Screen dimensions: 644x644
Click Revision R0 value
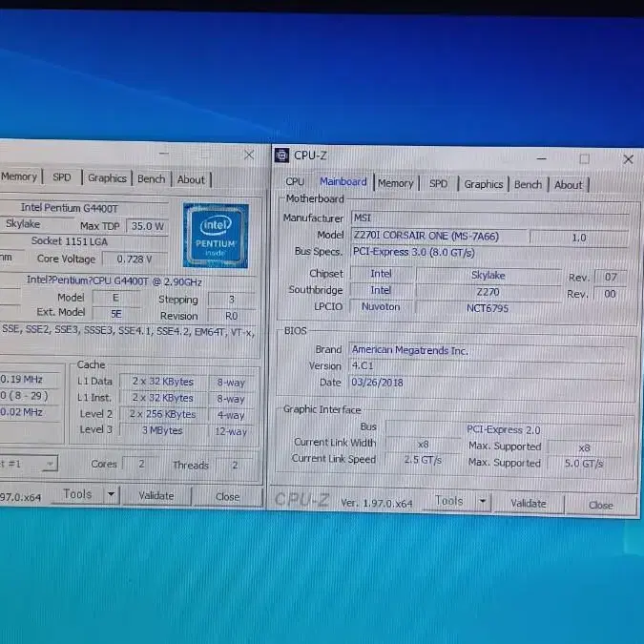[x=231, y=316]
